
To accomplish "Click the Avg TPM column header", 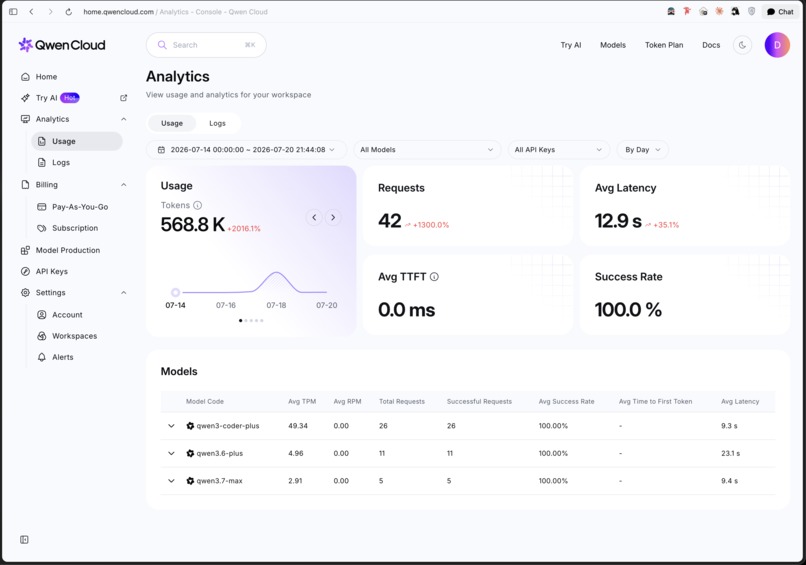I will click(302, 402).
